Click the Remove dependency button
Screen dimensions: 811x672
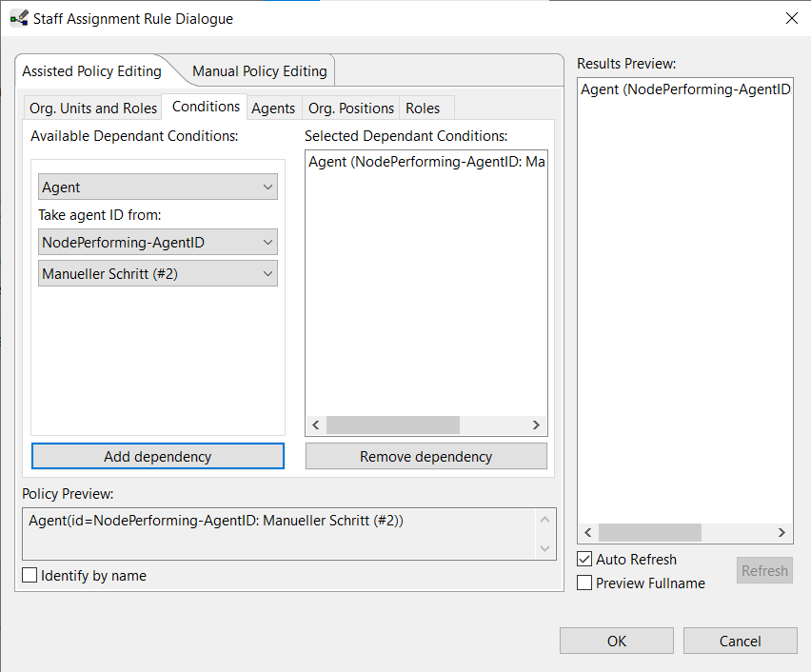[425, 456]
